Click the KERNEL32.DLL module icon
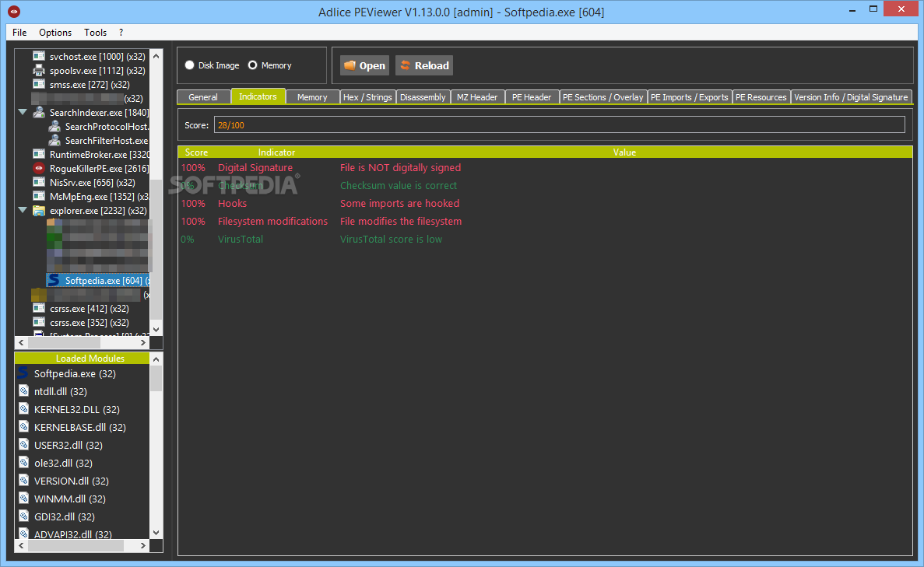 (23, 408)
